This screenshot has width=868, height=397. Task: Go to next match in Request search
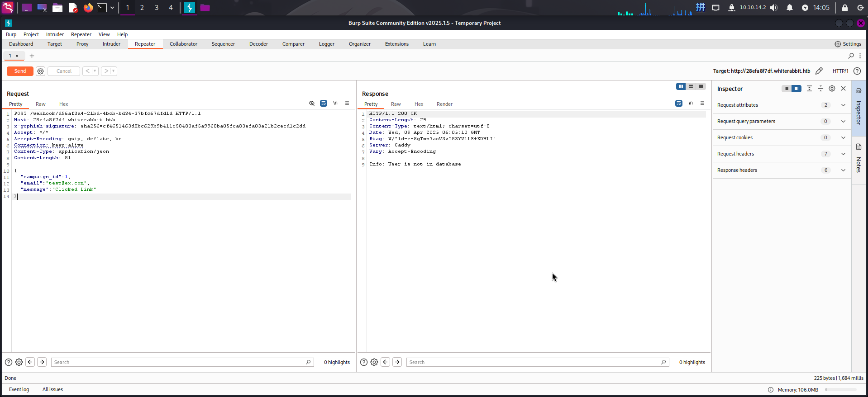tap(42, 362)
